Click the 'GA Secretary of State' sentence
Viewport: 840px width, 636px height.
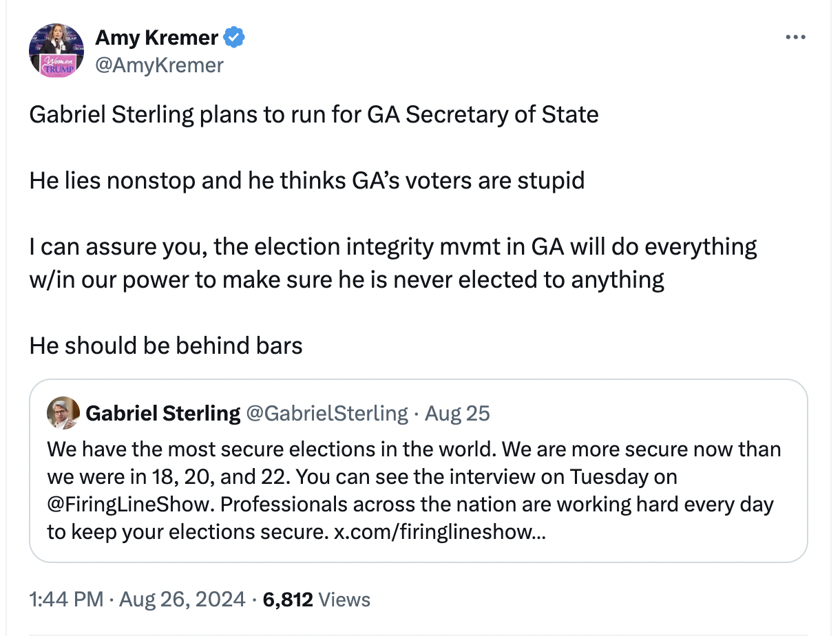313,114
